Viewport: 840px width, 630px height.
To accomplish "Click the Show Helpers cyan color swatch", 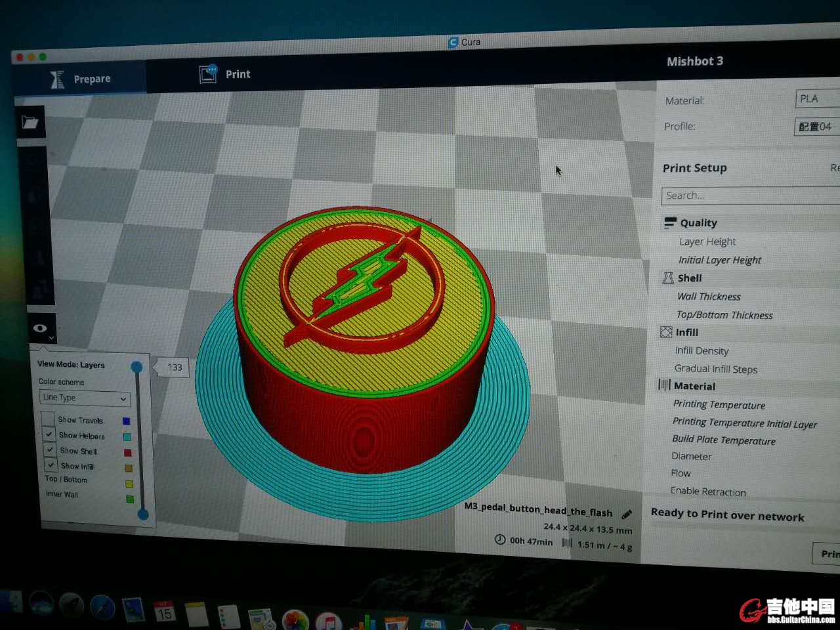I will 127,437.
